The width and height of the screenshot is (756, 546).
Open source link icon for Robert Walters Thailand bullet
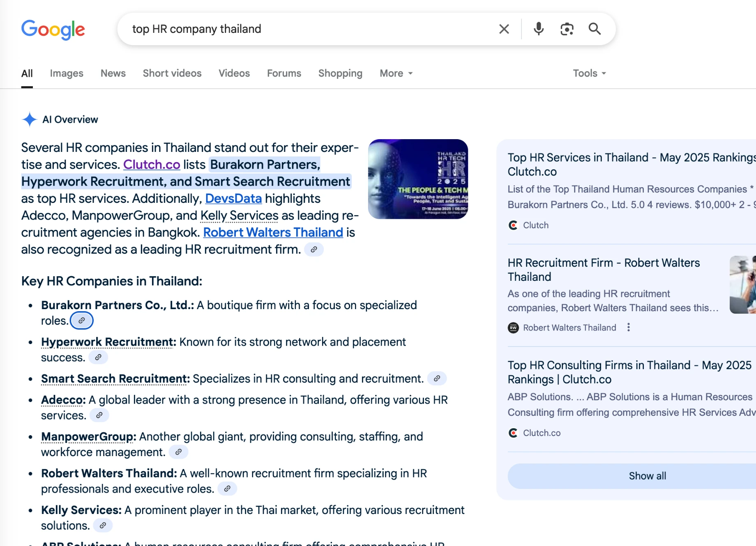click(x=227, y=489)
